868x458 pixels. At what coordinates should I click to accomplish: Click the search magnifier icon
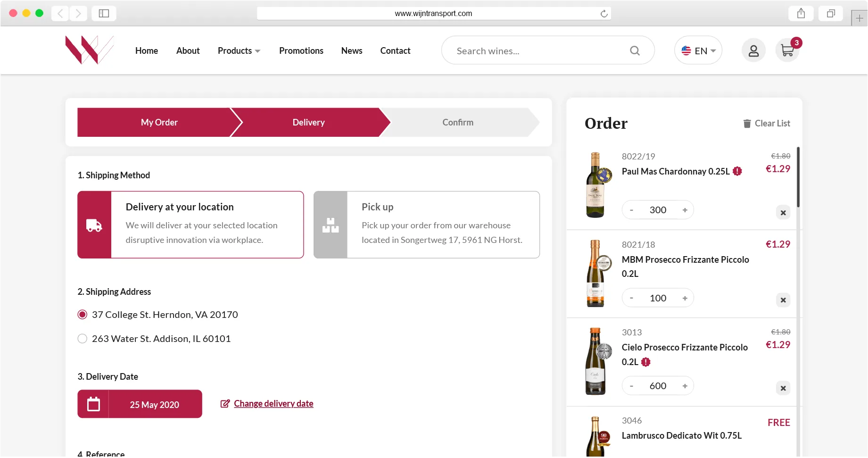tap(635, 50)
